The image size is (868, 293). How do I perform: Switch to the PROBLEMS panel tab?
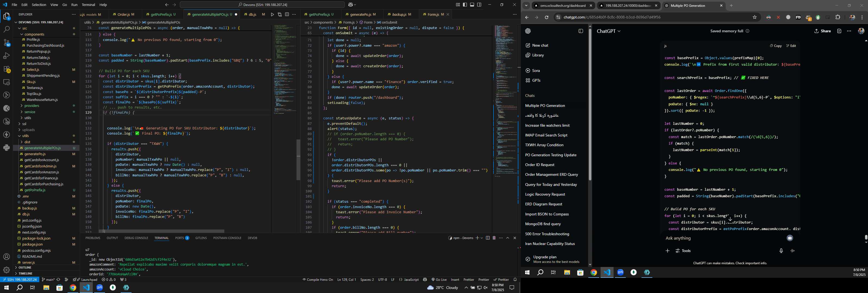(93, 238)
